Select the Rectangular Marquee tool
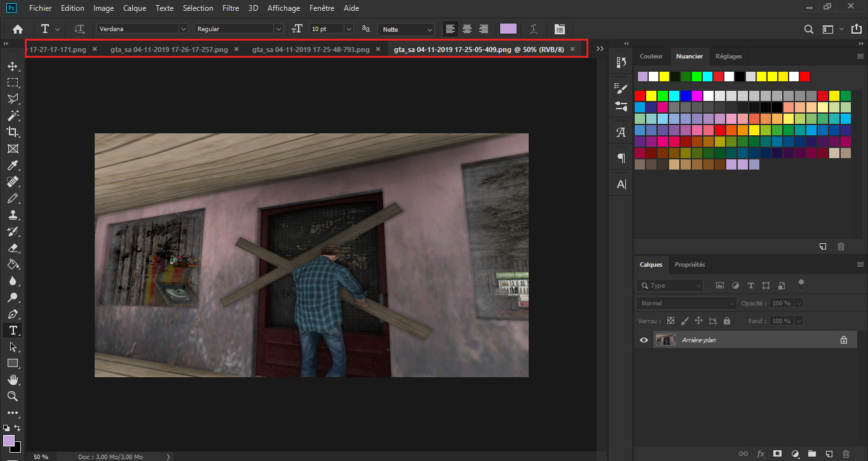 pyautogui.click(x=12, y=83)
